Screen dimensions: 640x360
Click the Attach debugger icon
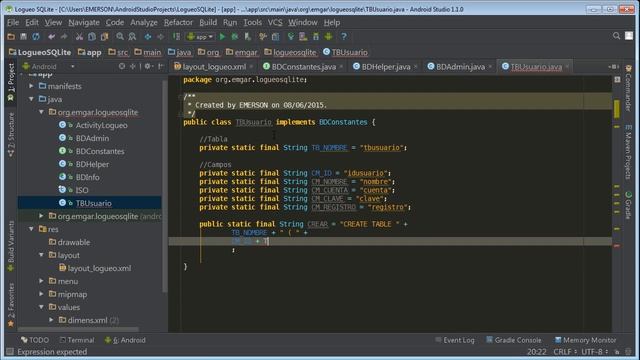point(247,37)
